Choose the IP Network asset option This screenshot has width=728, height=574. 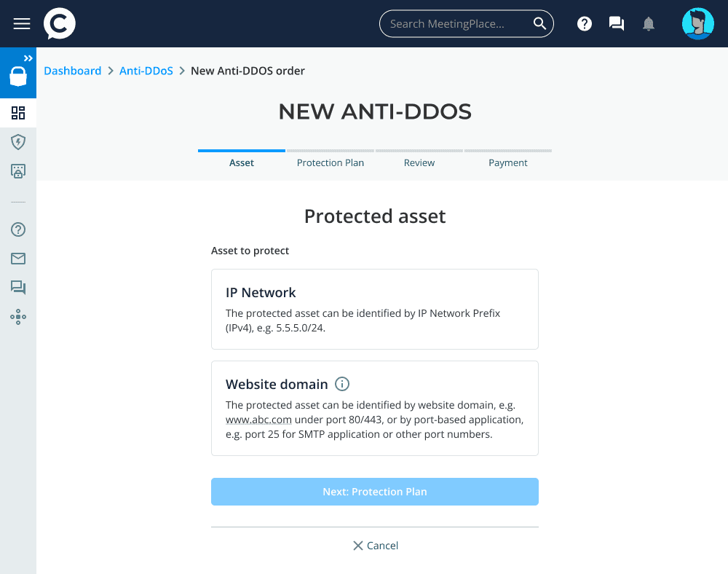pos(374,309)
